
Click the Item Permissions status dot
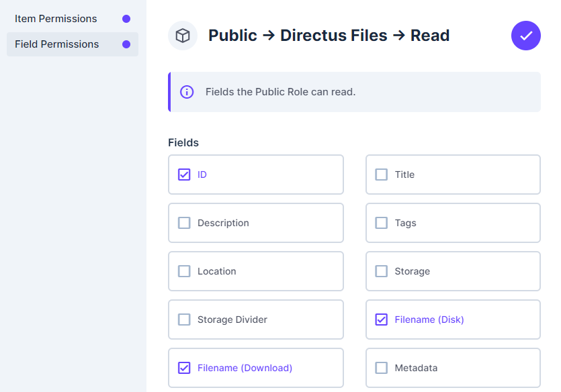point(126,19)
